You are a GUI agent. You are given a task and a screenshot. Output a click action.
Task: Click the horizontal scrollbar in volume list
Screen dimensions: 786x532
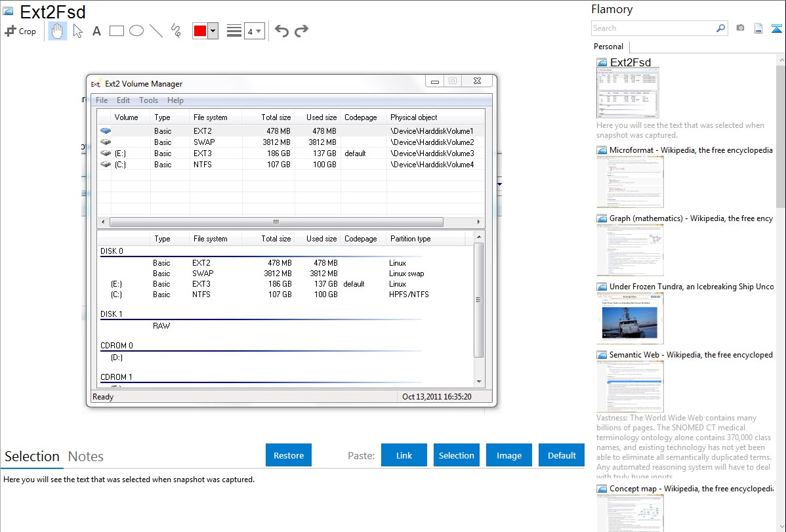(x=276, y=222)
